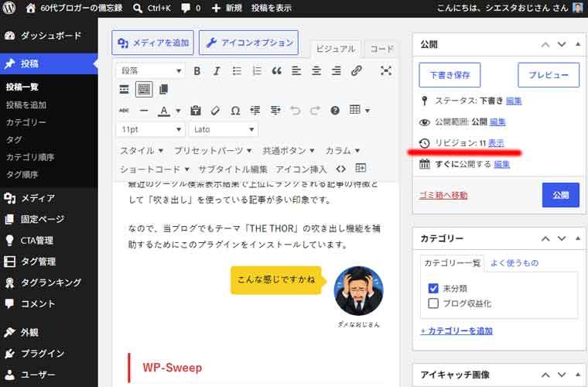588x387 pixels.
Task: Click the メディアを追加 button
Action: (x=152, y=43)
